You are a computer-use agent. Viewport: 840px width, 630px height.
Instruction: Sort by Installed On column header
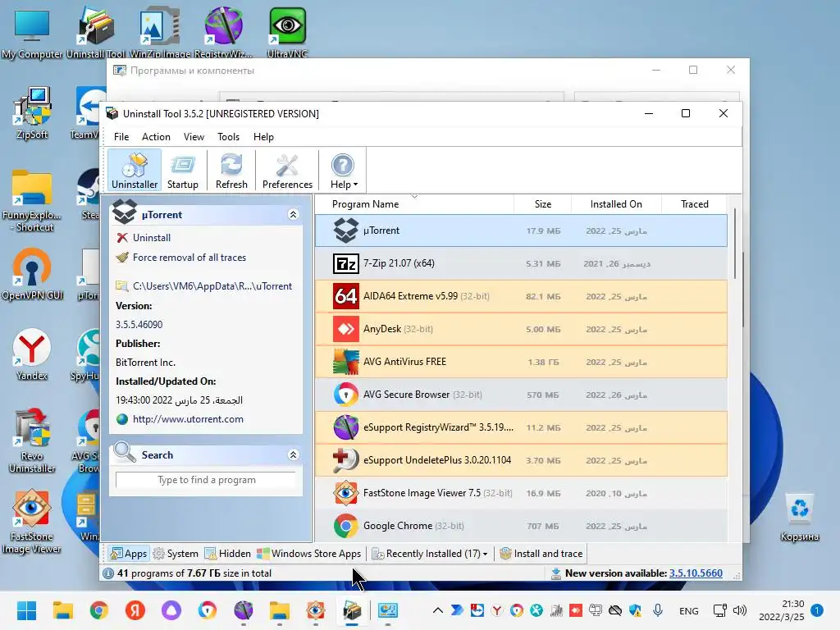pyautogui.click(x=616, y=204)
